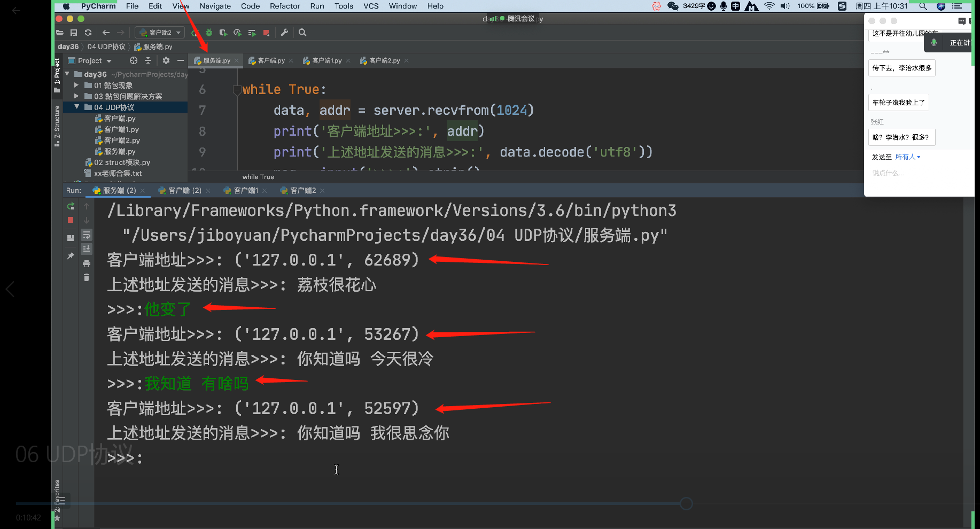The width and height of the screenshot is (980, 529).
Task: Fold the while True code block
Action: (x=237, y=90)
